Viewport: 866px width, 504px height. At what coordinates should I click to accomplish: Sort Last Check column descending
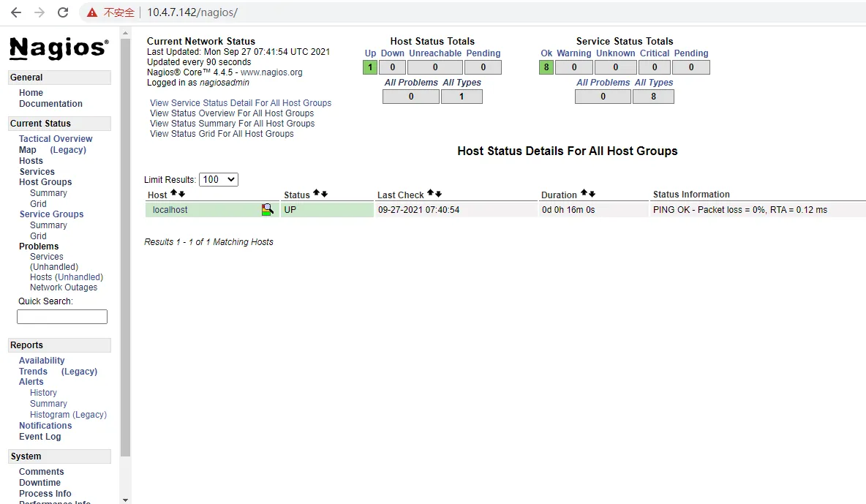coord(439,194)
